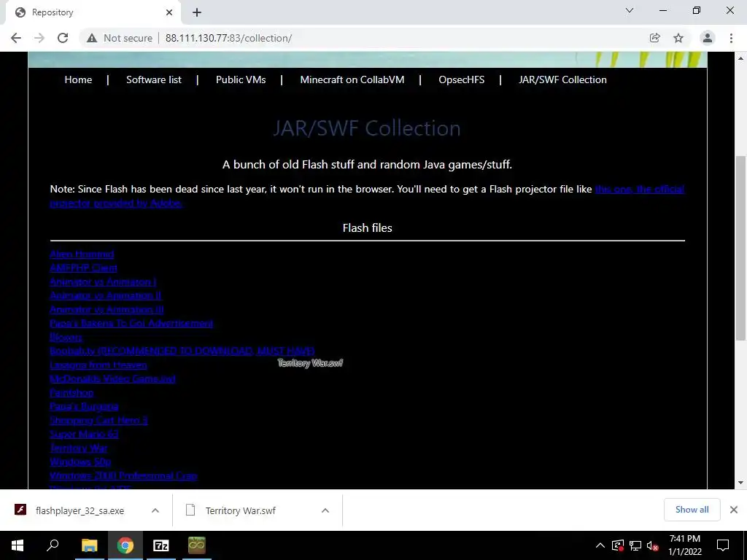Screen dimensions: 747x560
Task: Share this page using the share icon
Action: (x=655, y=38)
